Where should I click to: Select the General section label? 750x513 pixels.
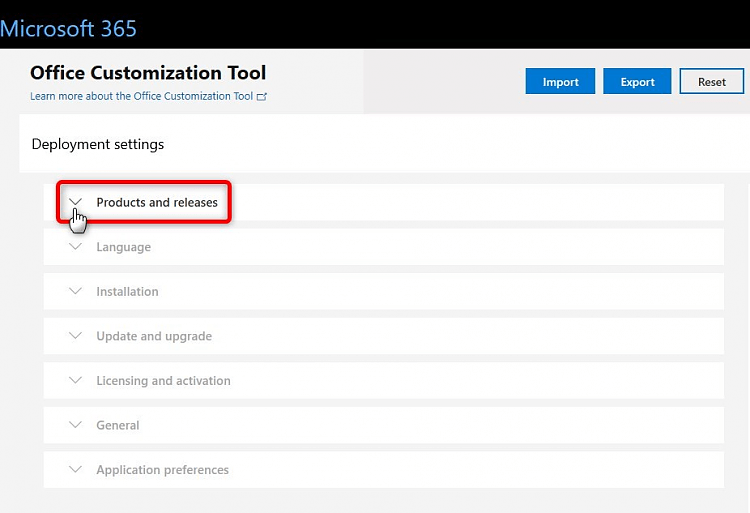click(118, 425)
